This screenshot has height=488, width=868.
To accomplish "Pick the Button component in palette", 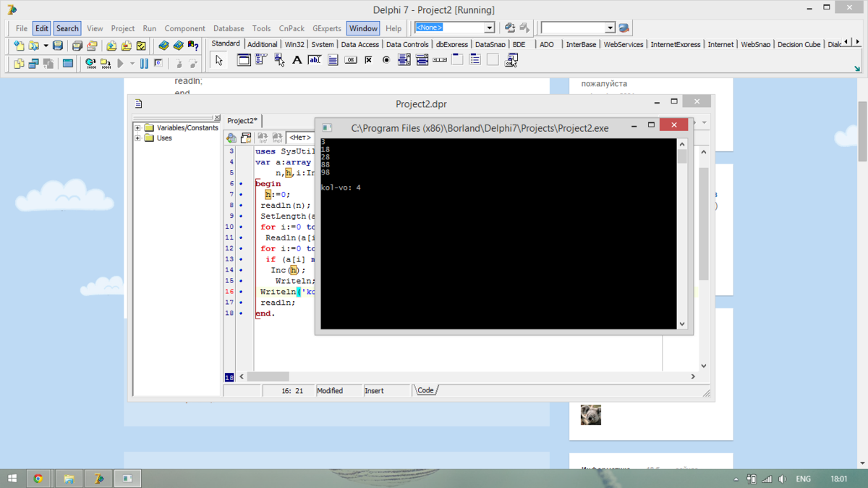I will [351, 60].
